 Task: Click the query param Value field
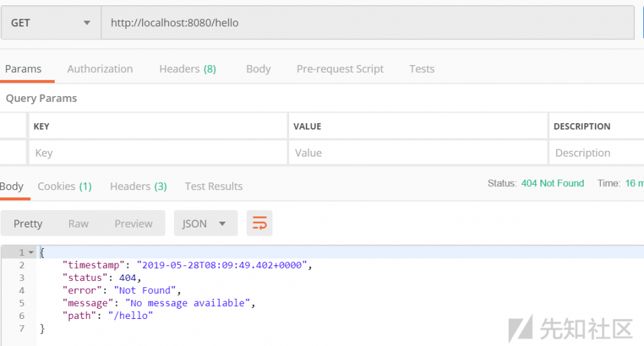pos(417,153)
